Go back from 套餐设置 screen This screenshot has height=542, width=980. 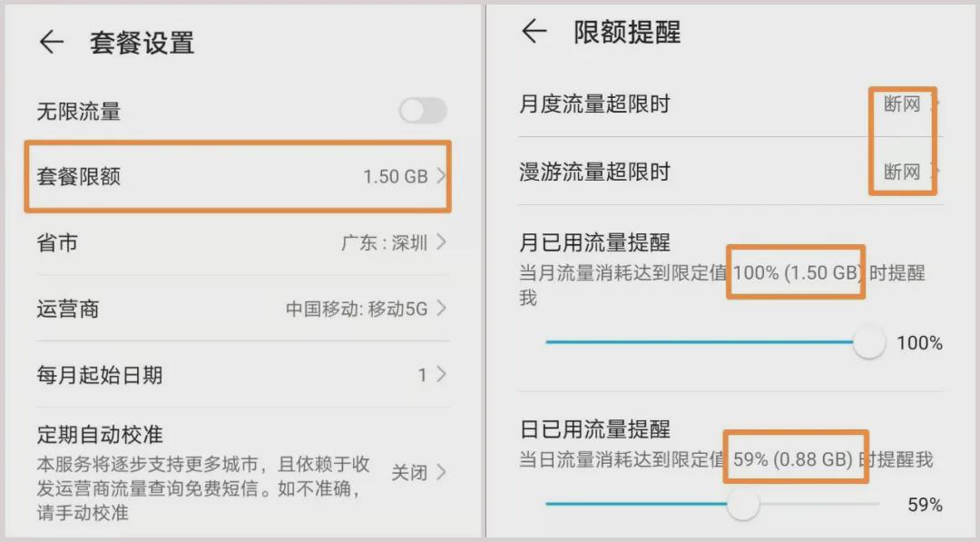pyautogui.click(x=51, y=42)
